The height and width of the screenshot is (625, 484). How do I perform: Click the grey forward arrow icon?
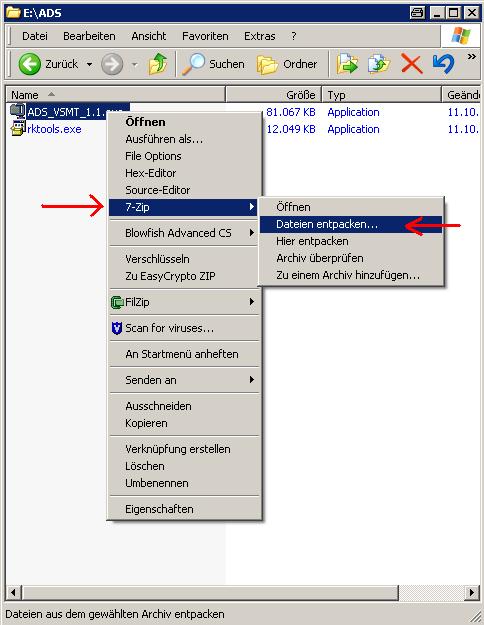pyautogui.click(x=112, y=64)
